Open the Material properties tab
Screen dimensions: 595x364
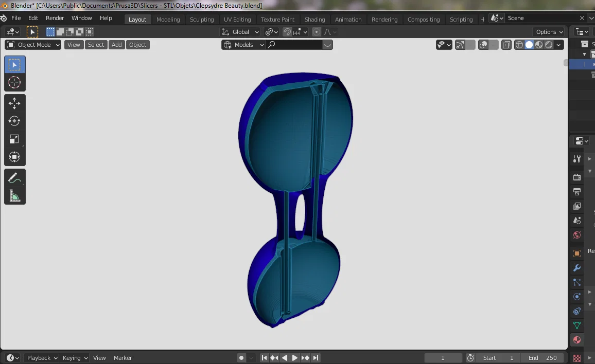pyautogui.click(x=577, y=340)
